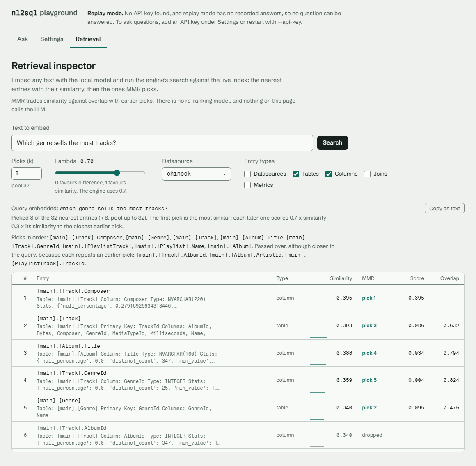Click the pick 4 MMR label

369,353
